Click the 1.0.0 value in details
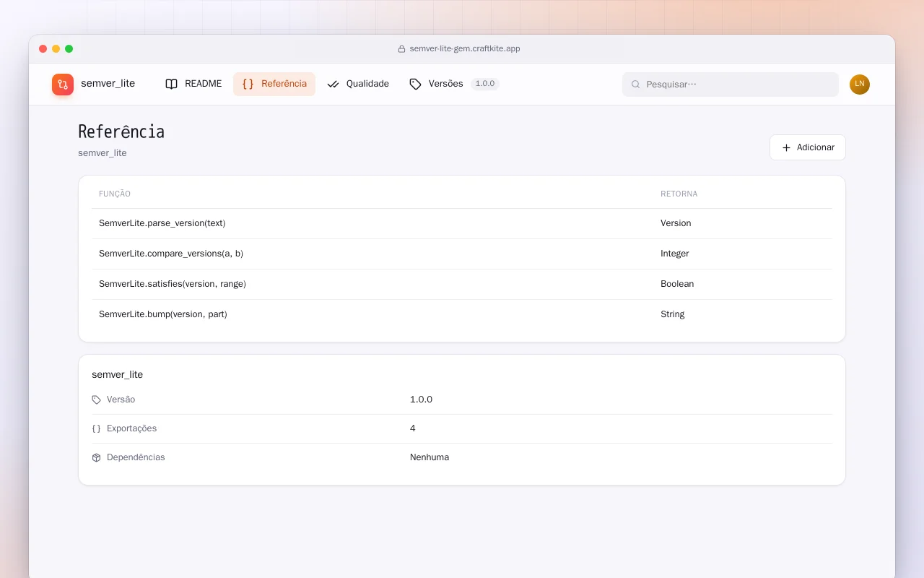The height and width of the screenshot is (578, 924). tap(421, 400)
